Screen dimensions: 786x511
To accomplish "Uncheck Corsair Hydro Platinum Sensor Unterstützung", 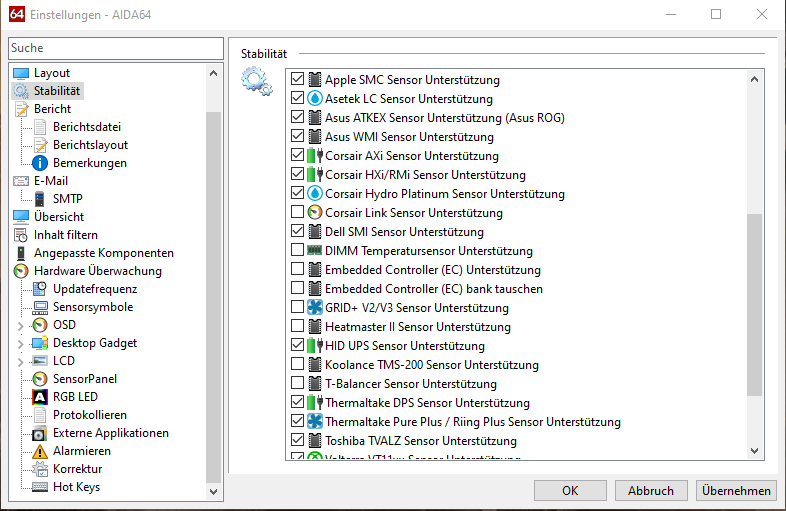I will (x=297, y=193).
